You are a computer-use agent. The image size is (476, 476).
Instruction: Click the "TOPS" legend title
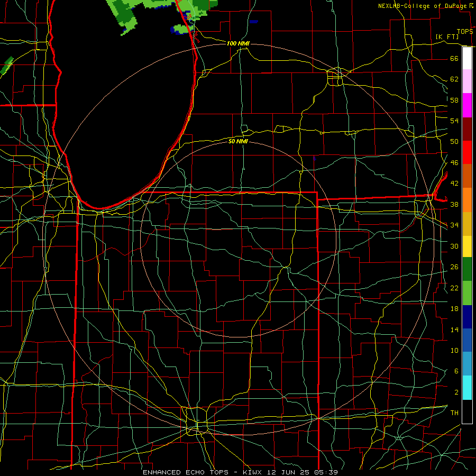[x=465, y=32]
